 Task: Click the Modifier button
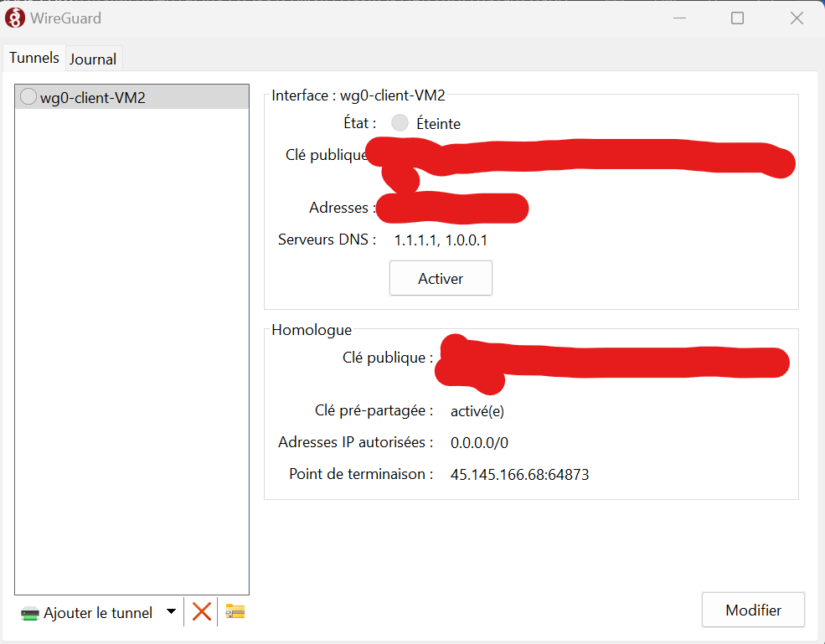click(753, 611)
